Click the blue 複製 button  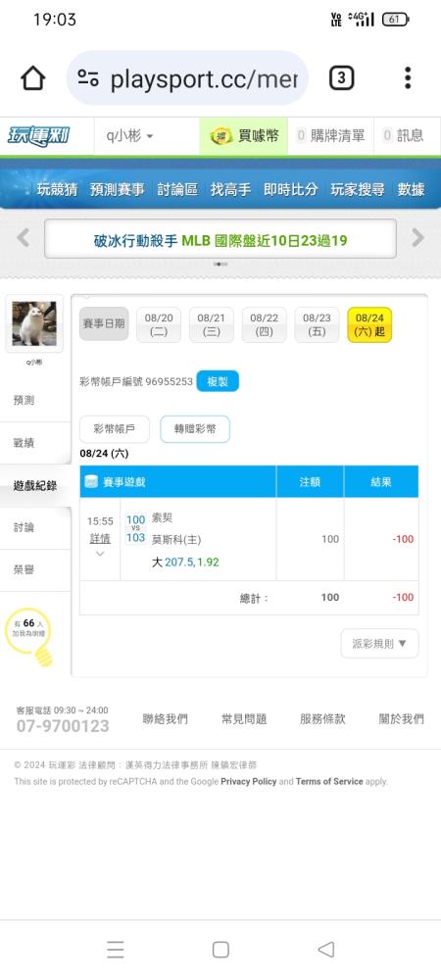pos(218,381)
